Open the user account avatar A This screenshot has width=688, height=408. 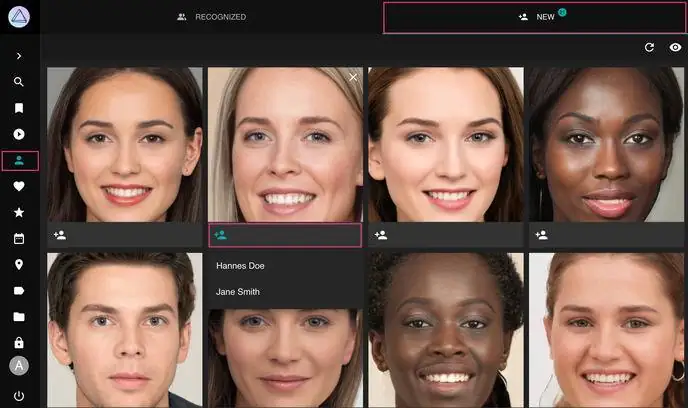click(x=19, y=367)
